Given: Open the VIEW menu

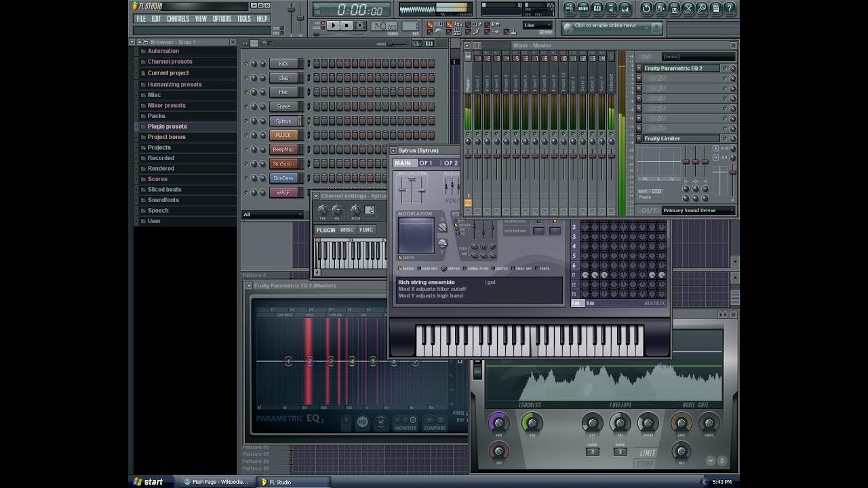Looking at the screenshot, I should (x=201, y=19).
